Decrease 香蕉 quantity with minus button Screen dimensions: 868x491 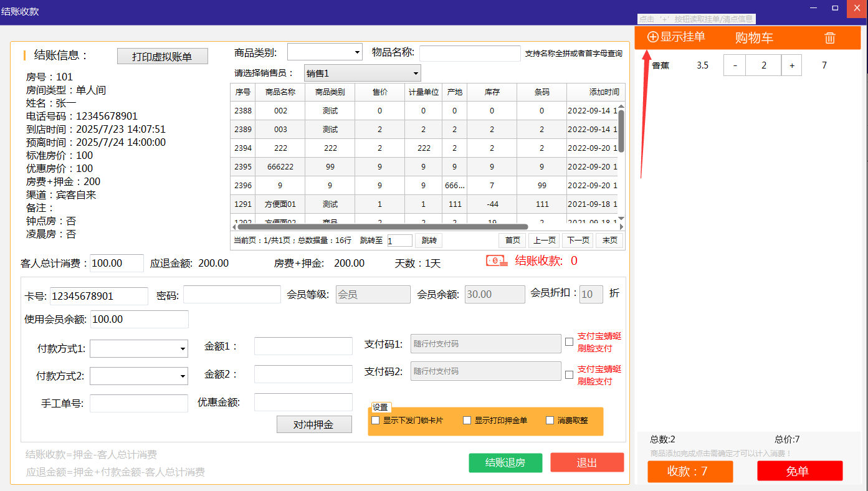[x=735, y=65]
